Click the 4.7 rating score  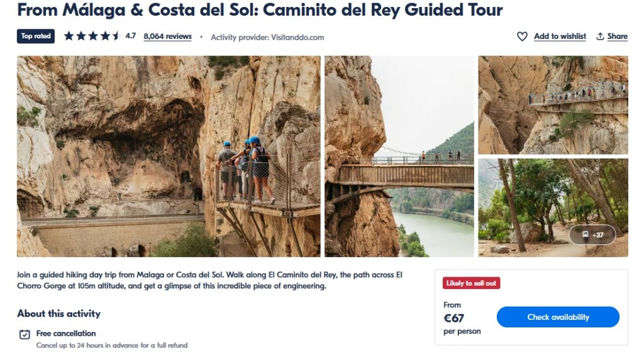131,36
